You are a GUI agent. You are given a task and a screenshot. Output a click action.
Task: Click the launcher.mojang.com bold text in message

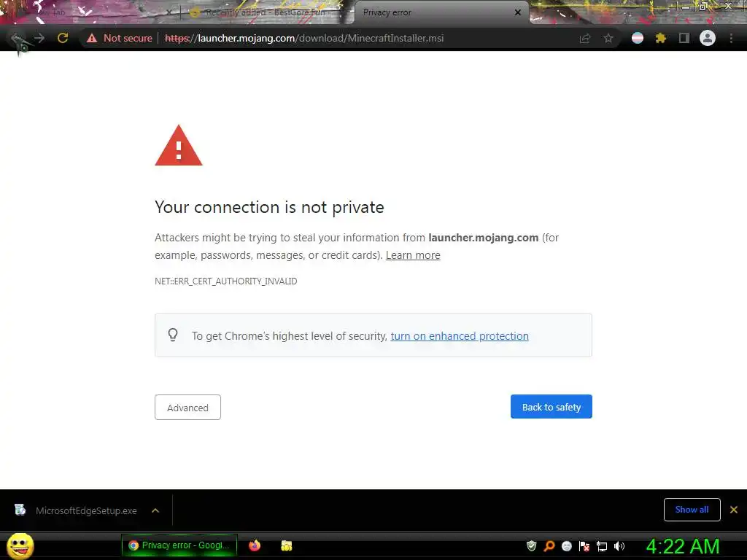pyautogui.click(x=484, y=238)
